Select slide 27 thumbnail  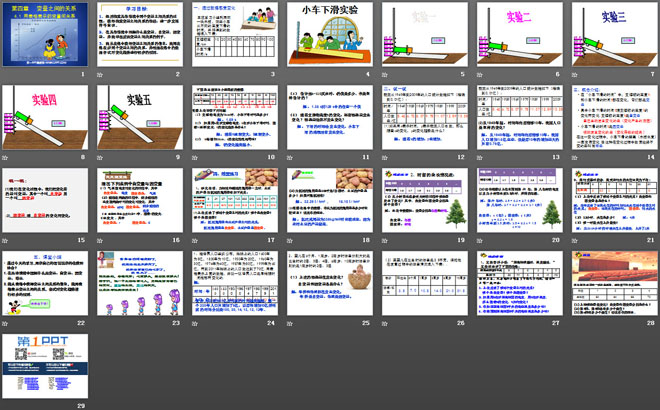point(520,283)
